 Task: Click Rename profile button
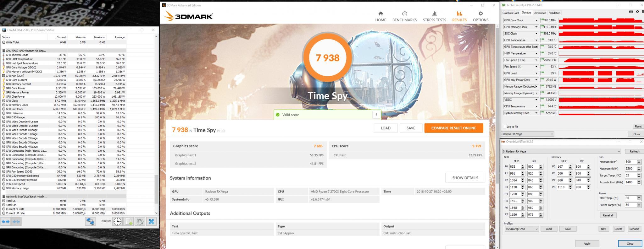pos(634,229)
